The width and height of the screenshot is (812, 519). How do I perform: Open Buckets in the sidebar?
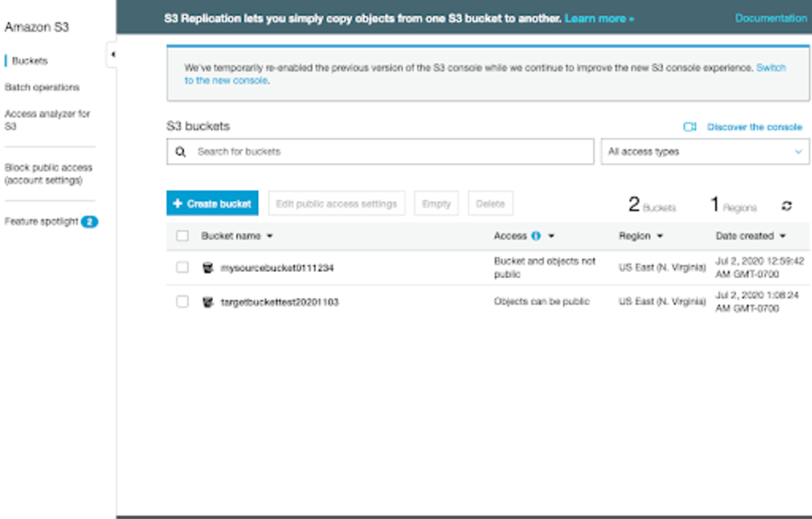(x=30, y=60)
